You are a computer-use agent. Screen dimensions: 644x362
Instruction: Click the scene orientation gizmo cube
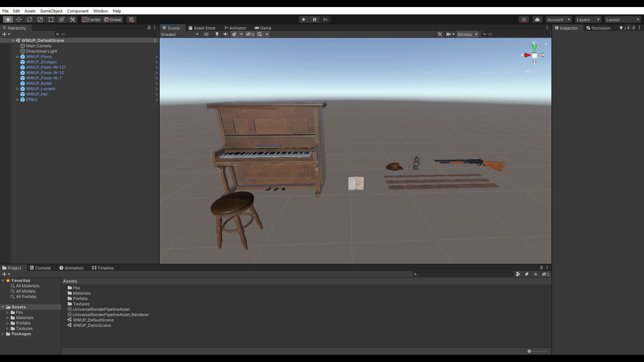pyautogui.click(x=534, y=55)
